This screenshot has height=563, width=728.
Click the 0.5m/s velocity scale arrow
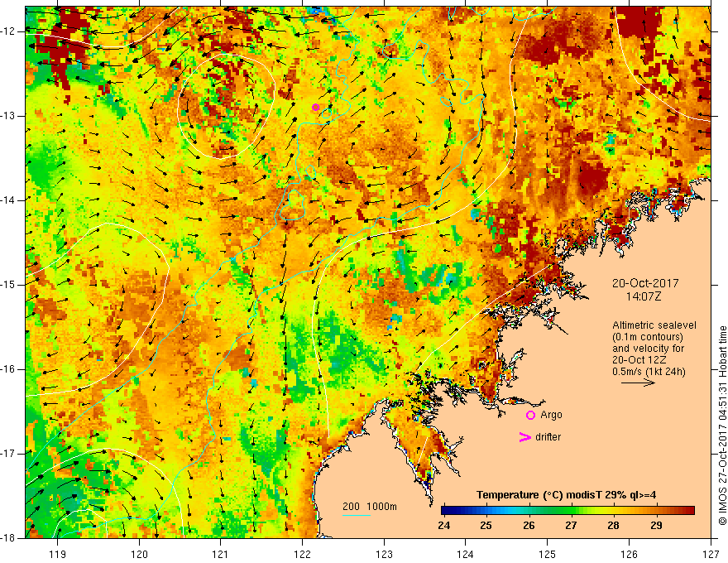click(638, 383)
